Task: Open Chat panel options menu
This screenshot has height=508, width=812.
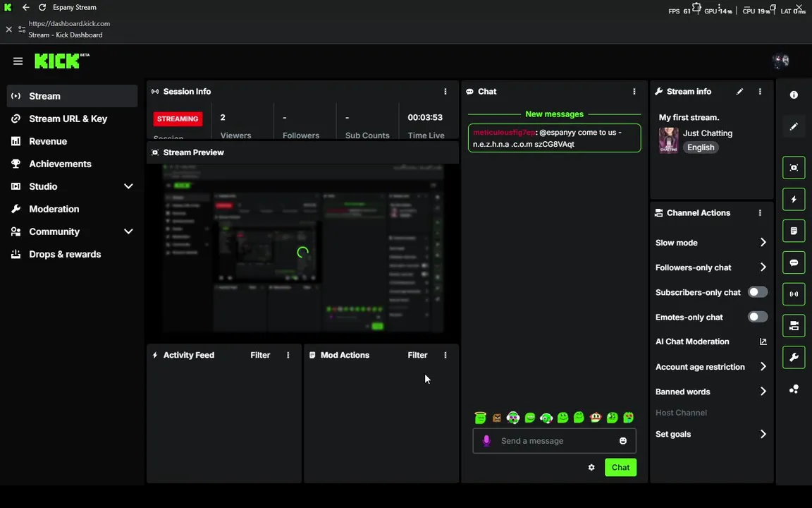Action: [x=634, y=91]
